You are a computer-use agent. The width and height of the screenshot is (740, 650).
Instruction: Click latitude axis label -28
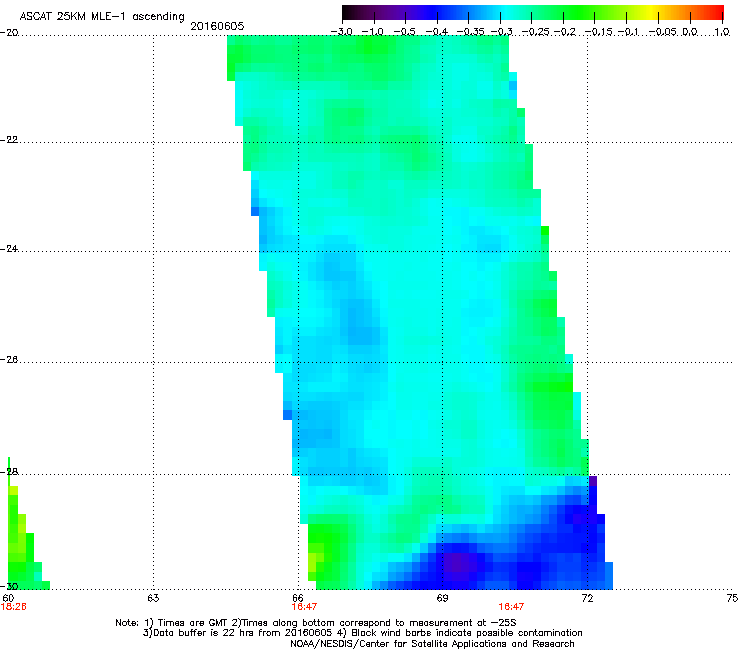(9, 472)
